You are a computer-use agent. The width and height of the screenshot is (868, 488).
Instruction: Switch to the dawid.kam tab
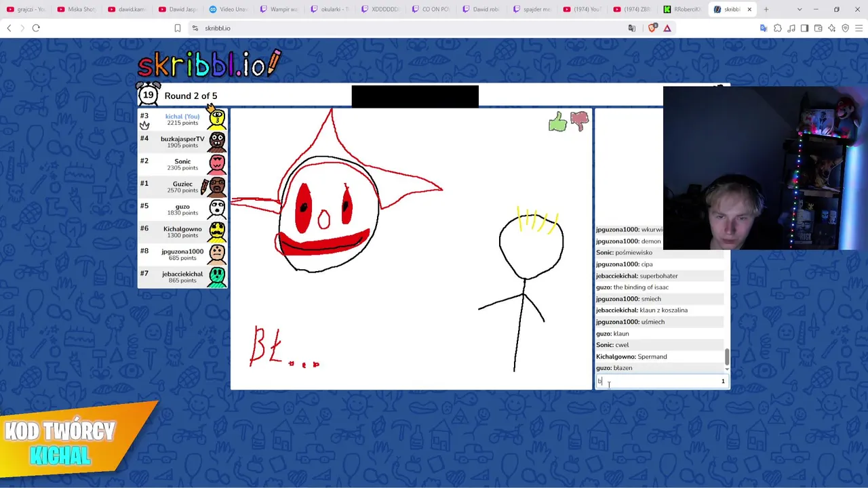(127, 9)
